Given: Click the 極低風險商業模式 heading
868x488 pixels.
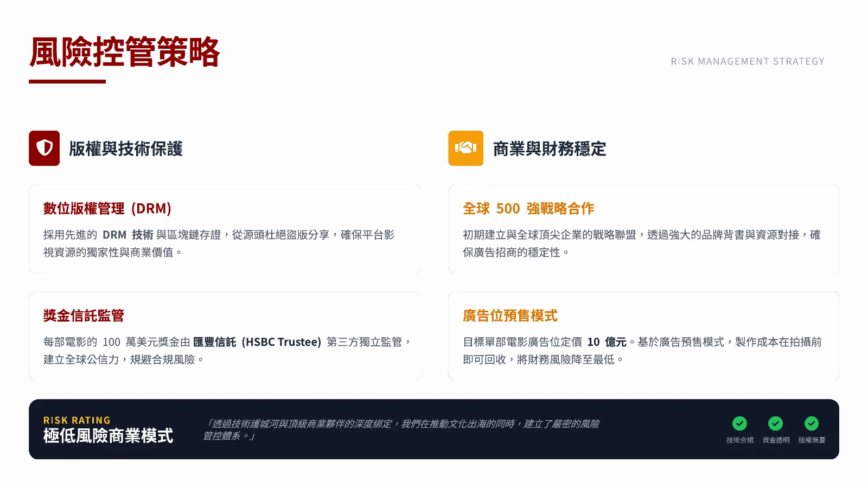Looking at the screenshot, I should (x=108, y=435).
